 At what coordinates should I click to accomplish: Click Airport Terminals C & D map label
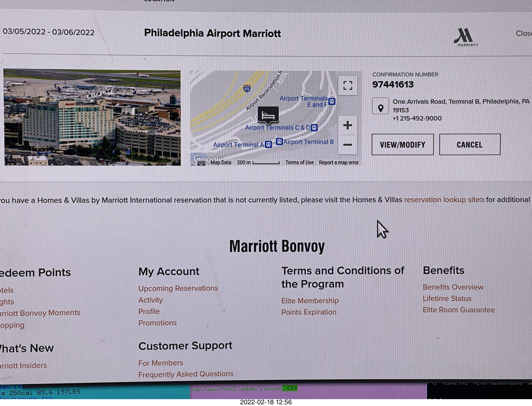277,128
